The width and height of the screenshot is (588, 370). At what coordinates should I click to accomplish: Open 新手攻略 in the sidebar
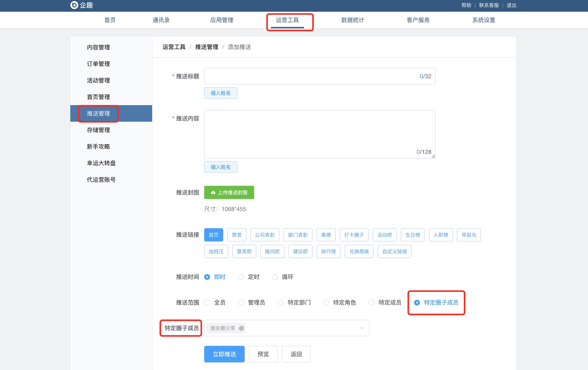[111, 147]
